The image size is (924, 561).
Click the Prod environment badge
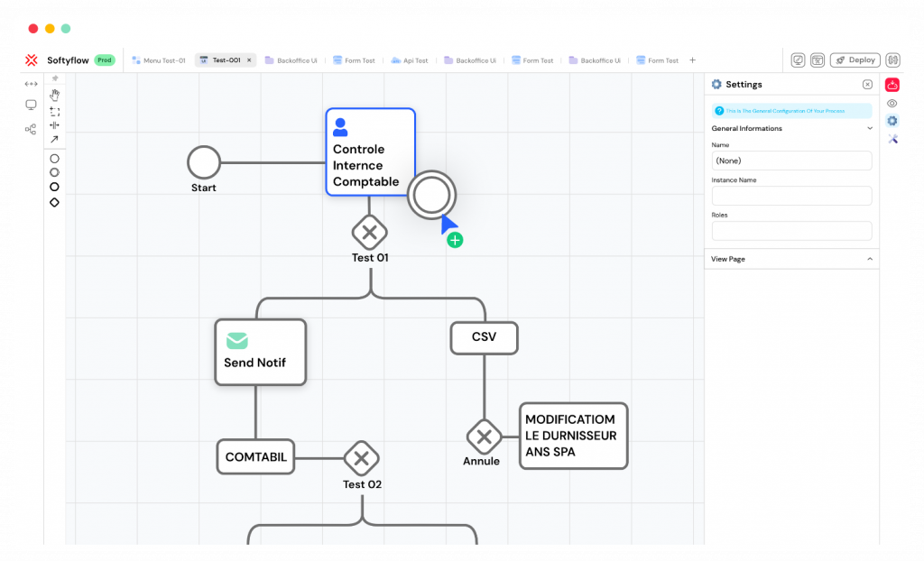point(105,60)
